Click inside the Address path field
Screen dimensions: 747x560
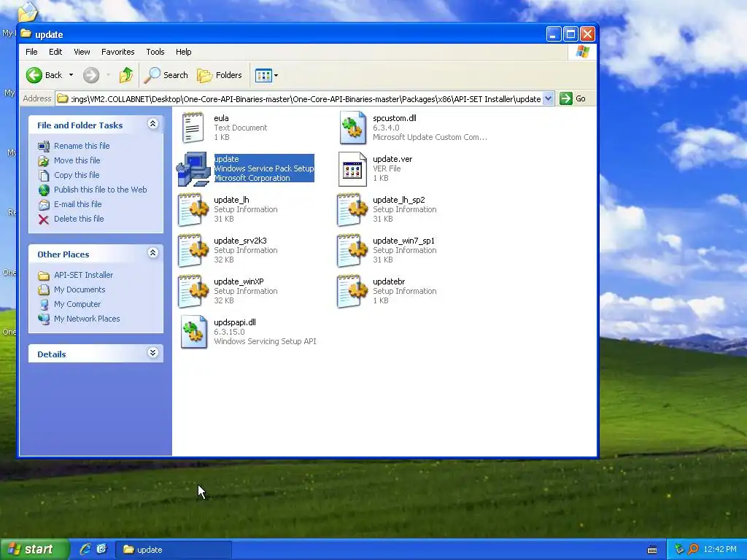(305, 99)
